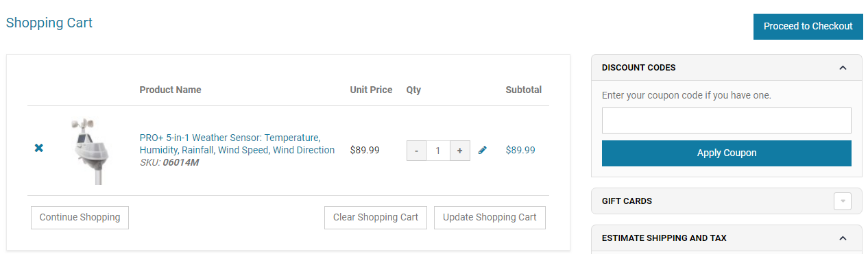Decrease quantity with the minus button

(x=417, y=151)
